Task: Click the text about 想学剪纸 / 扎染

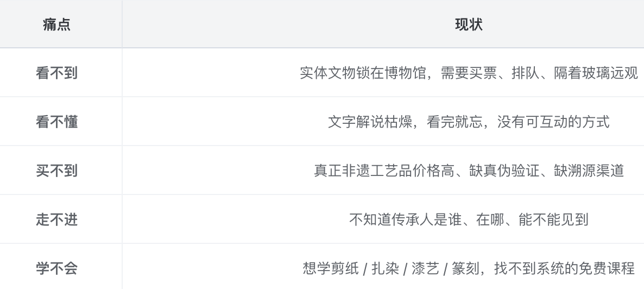Action: pos(469,268)
